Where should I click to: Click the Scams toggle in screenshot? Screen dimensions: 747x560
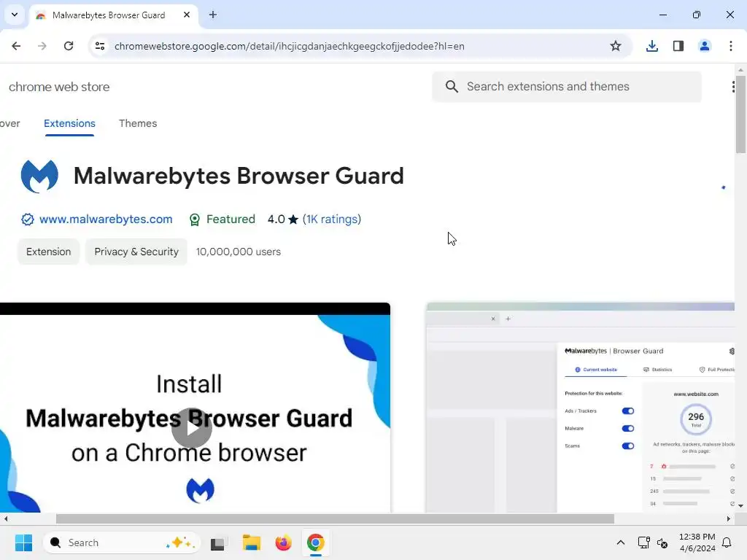[628, 446]
